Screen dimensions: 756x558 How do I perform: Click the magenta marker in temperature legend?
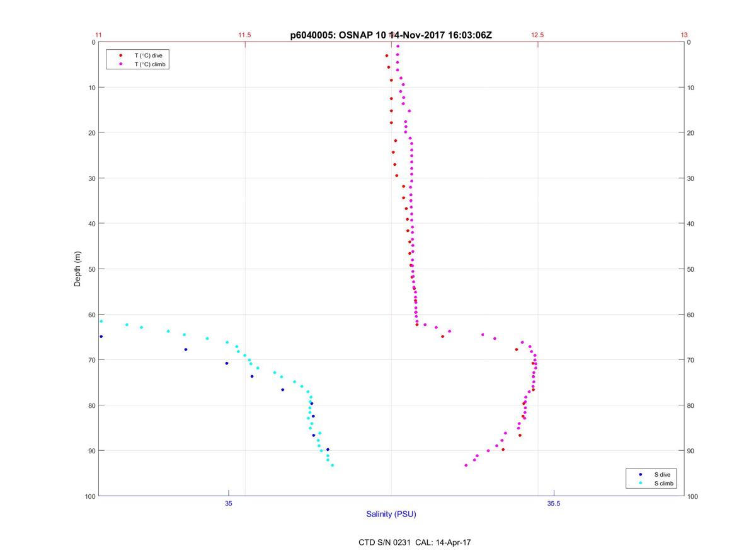pyautogui.click(x=121, y=64)
